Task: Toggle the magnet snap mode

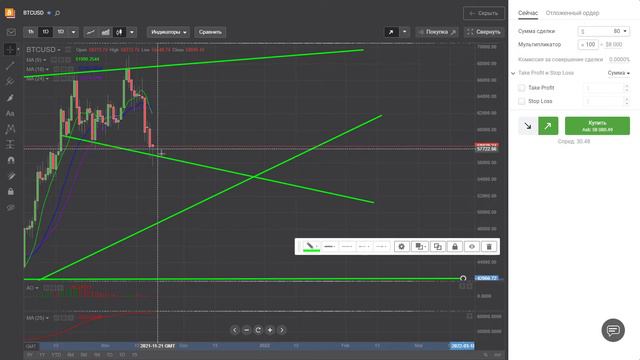Action: (x=11, y=160)
